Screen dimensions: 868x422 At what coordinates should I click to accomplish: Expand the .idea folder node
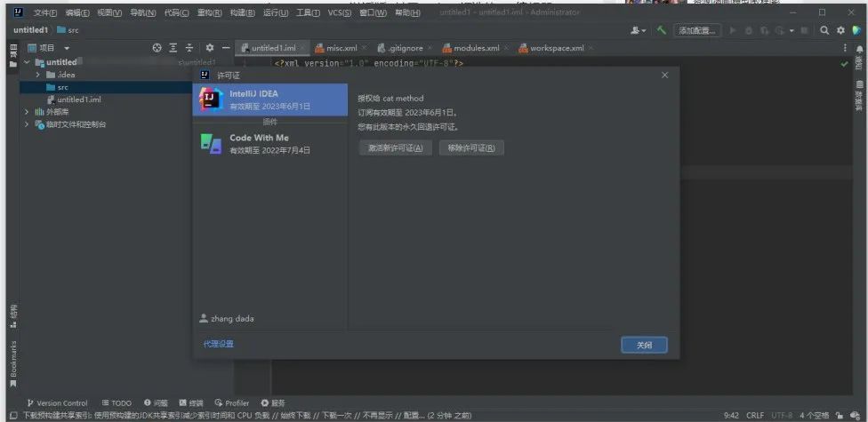click(x=38, y=75)
